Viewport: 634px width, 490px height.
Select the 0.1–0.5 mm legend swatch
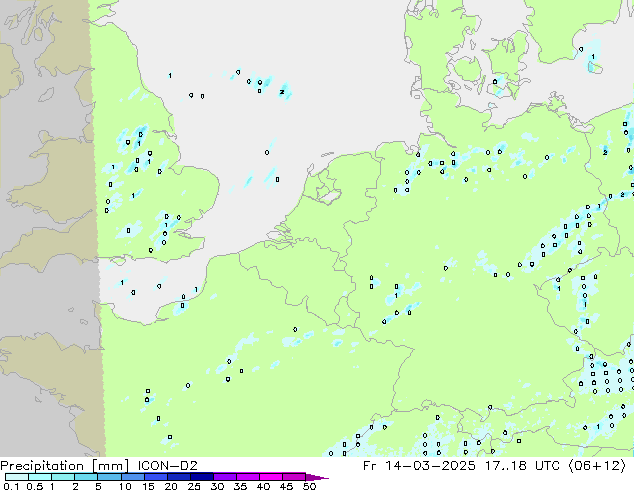point(17,477)
